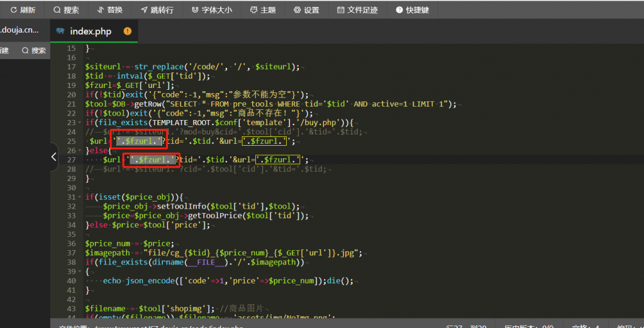Click 跳转行 (Go to line) button
This screenshot has width=644, height=328.
(158, 10)
